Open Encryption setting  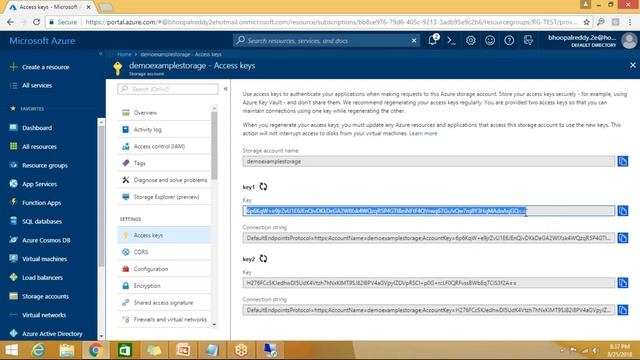[x=164, y=286]
